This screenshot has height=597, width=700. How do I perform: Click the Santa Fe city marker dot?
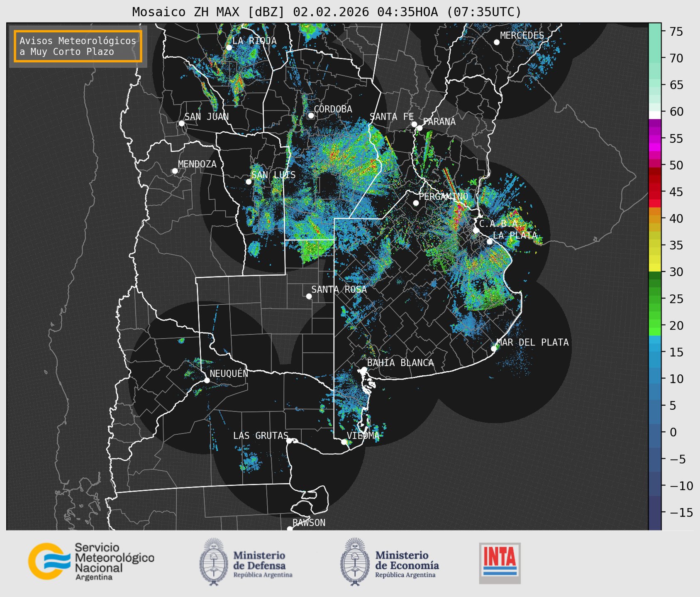click(414, 124)
